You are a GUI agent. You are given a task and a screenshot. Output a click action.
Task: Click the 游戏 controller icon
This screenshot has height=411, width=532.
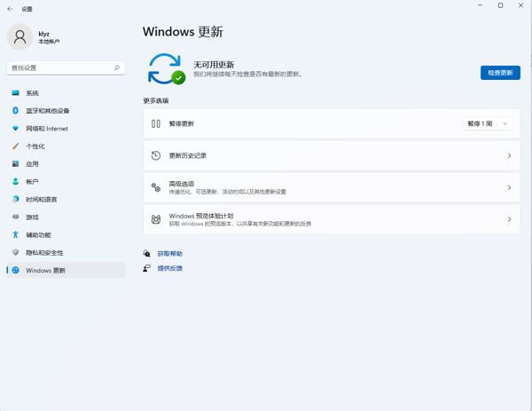pyautogui.click(x=16, y=217)
